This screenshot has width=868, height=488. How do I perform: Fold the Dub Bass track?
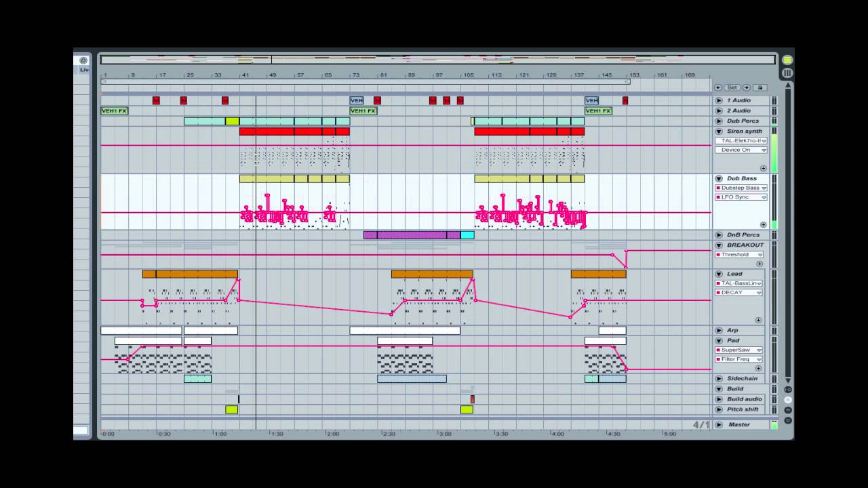[719, 178]
